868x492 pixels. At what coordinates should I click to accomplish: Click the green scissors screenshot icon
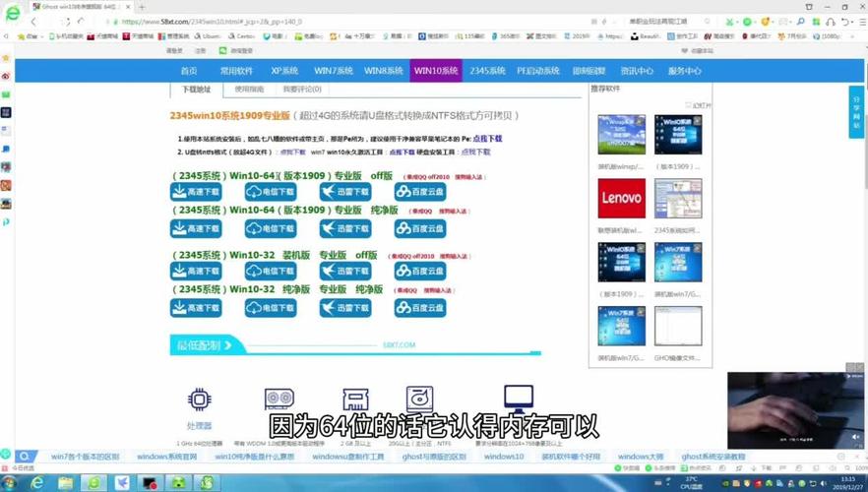[730, 22]
